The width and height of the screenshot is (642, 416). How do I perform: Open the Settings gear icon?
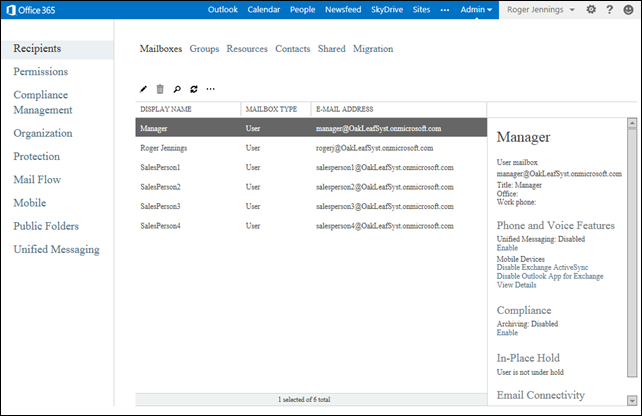point(591,9)
